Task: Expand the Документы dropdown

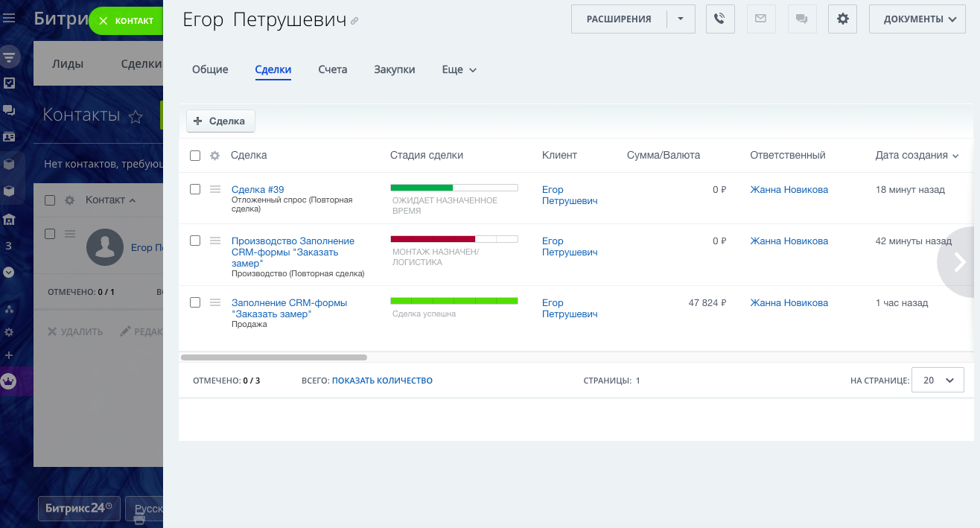Action: coord(919,19)
